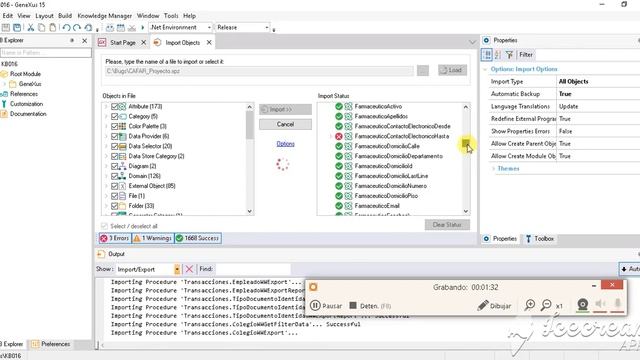Screen dimensions: 640x360
Task: Uncheck the Data Selector (20) checkbox
Action: point(114,146)
